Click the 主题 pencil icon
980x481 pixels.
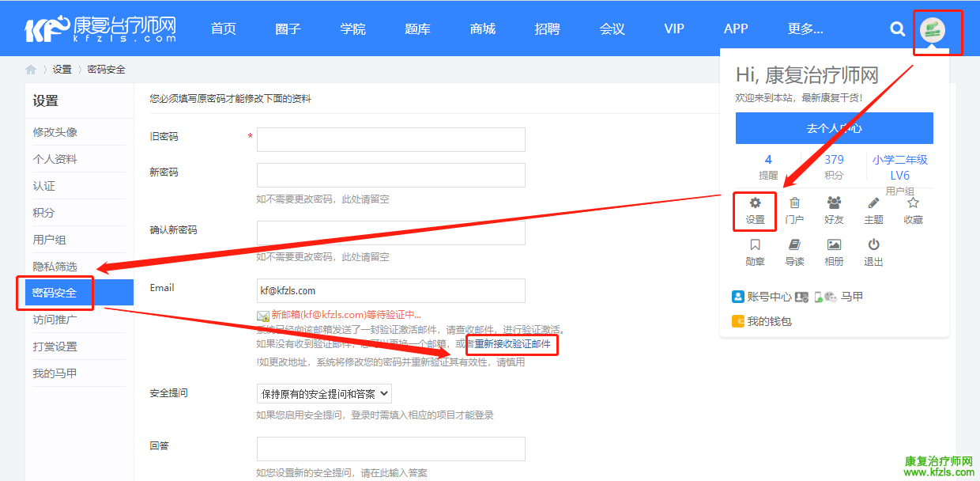point(873,203)
